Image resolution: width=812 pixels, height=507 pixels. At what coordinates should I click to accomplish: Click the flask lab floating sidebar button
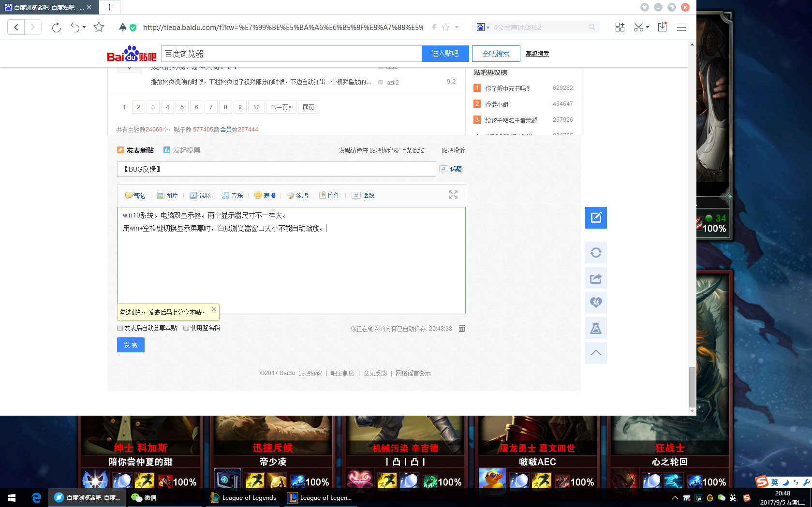click(596, 329)
